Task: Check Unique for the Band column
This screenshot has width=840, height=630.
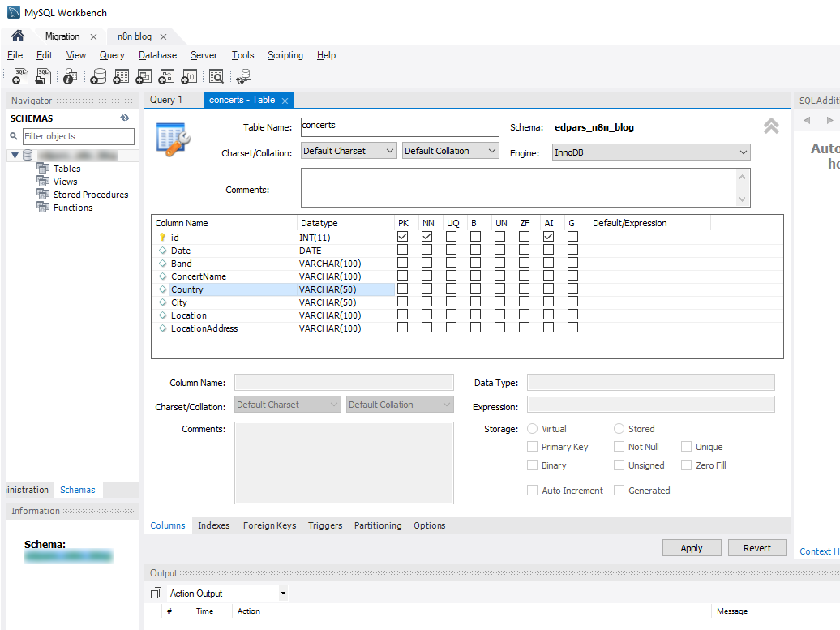Action: pos(452,262)
